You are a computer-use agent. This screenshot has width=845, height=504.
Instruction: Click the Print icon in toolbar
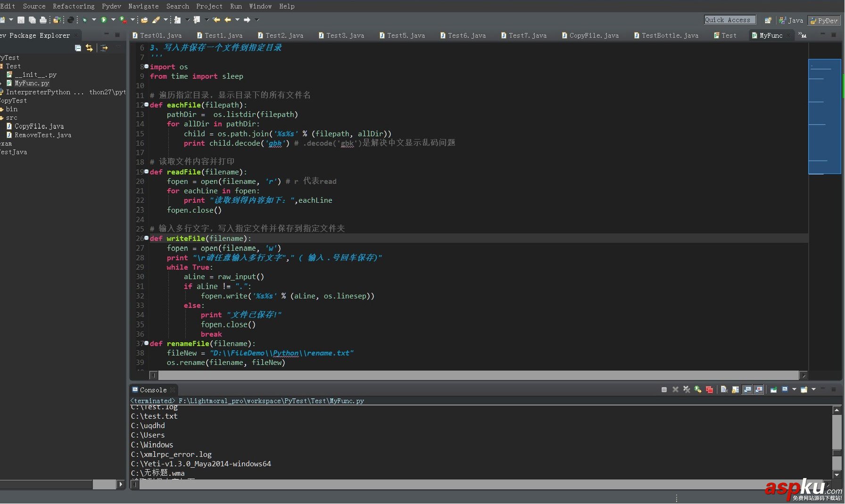[x=43, y=20]
